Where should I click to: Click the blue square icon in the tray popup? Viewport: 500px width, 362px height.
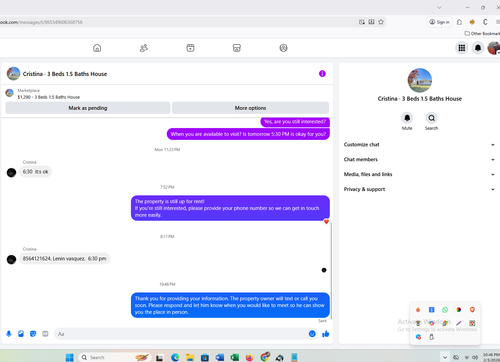point(431,310)
